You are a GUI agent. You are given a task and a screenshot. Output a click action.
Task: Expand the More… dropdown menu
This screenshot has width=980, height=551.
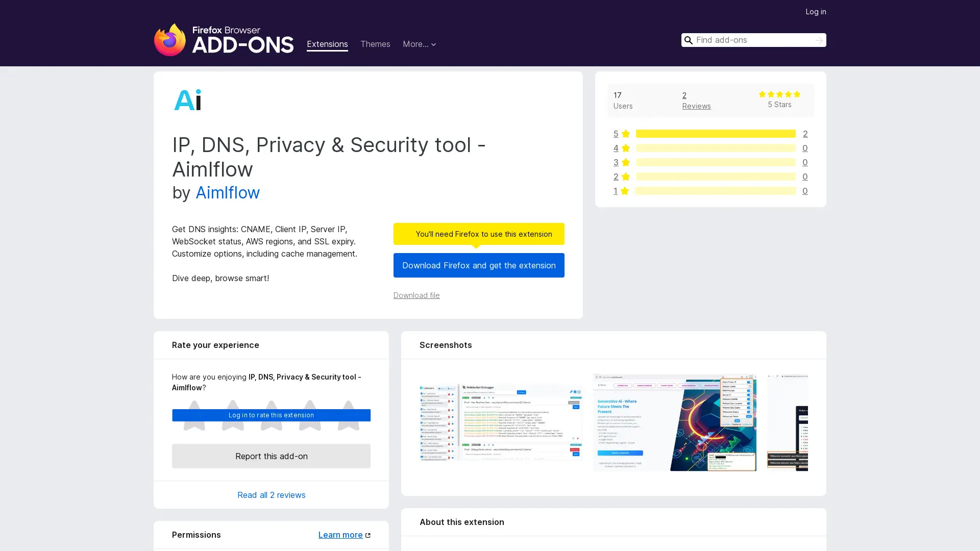419,44
